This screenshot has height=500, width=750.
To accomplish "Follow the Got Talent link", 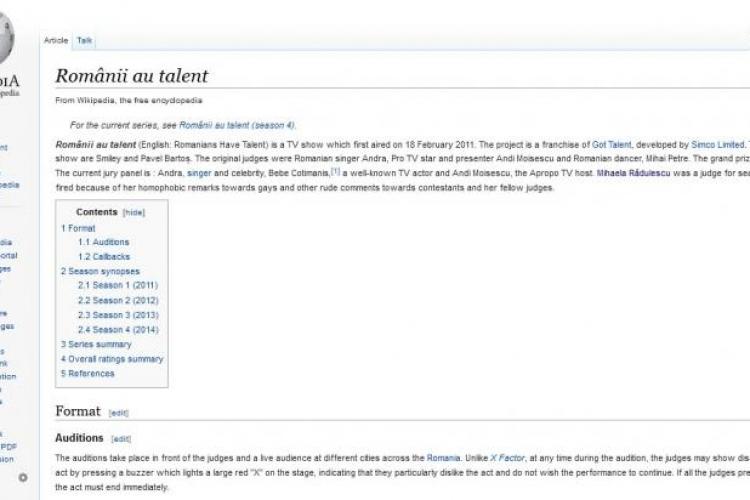I will tap(612, 145).
